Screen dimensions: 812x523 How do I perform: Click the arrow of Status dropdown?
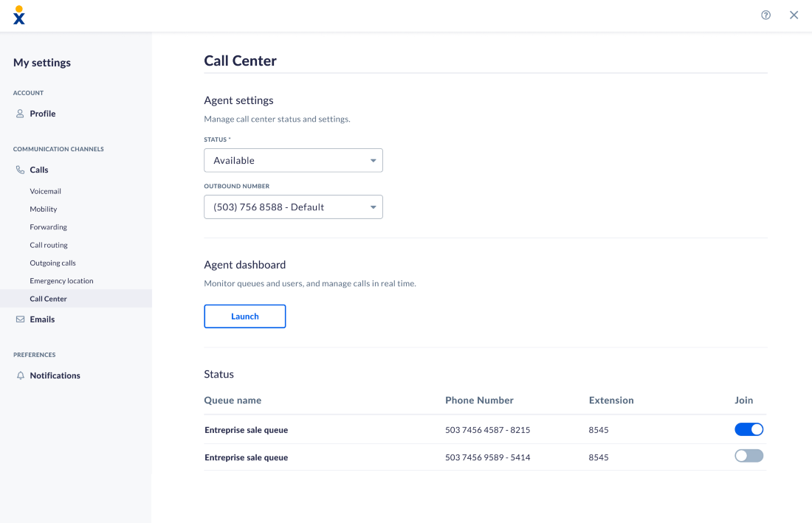373,160
